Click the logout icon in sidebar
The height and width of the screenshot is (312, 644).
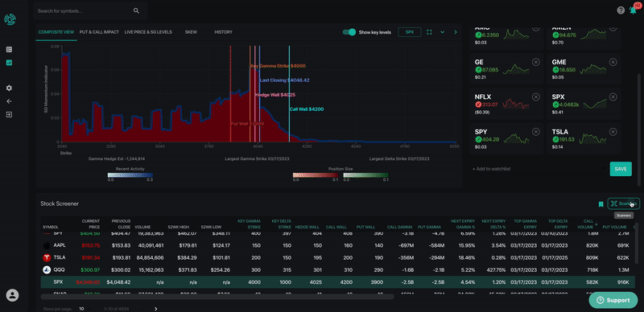tap(10, 114)
